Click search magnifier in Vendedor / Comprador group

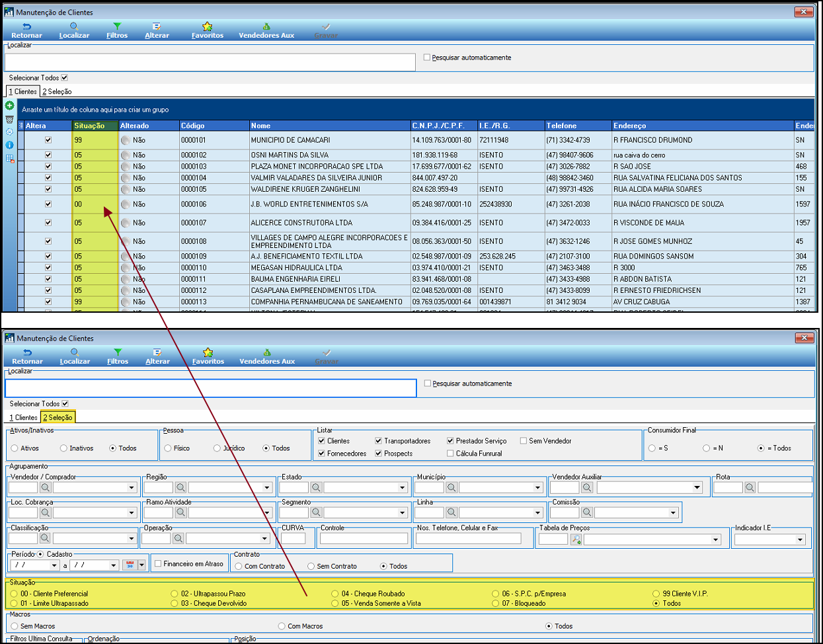pyautogui.click(x=45, y=487)
